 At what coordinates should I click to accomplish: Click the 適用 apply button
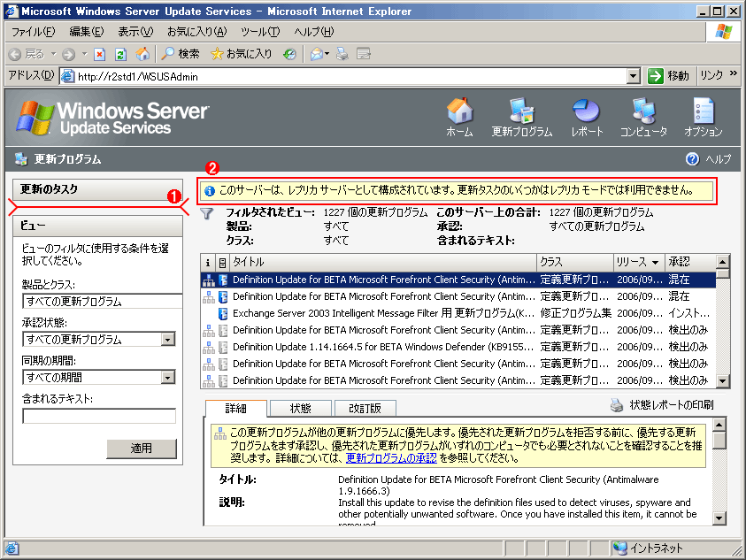tap(142, 449)
